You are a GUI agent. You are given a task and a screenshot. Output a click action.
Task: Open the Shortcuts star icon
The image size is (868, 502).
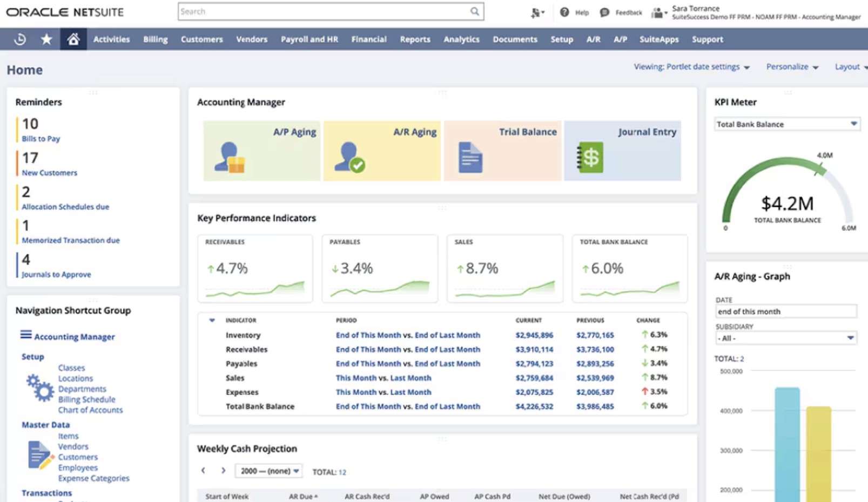click(x=46, y=39)
